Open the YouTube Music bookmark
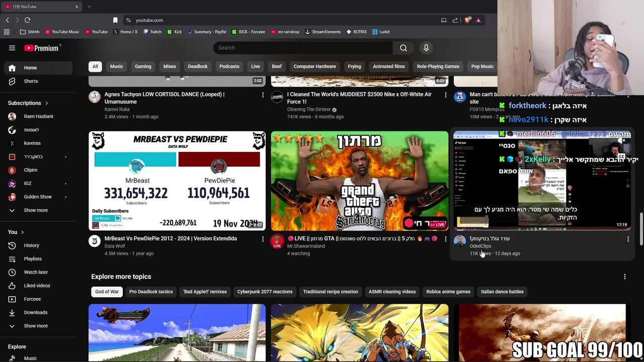 (x=62, y=32)
